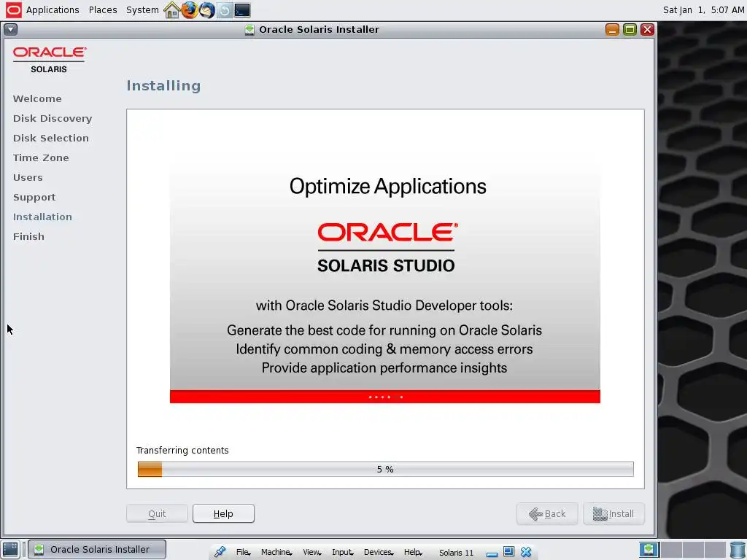The image size is (747, 560).
Task: Open the VirtualBox View menu
Action: click(312, 552)
